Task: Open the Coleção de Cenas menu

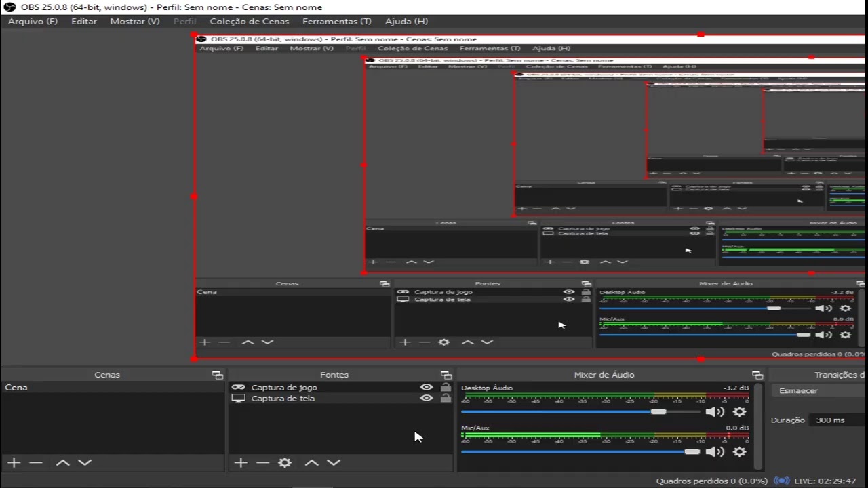Action: pos(250,22)
